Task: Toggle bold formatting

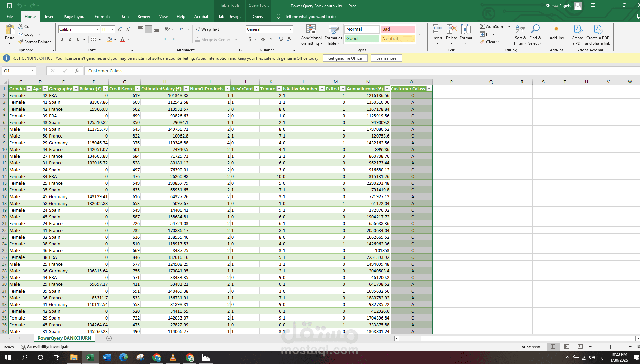Action: tap(62, 39)
